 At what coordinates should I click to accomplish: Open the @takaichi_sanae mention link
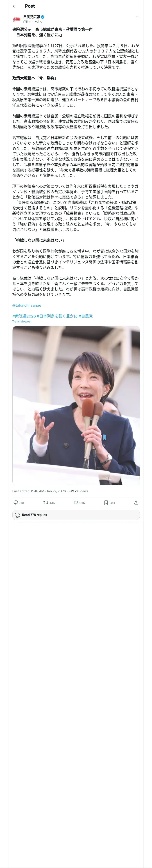pyautogui.click(x=27, y=305)
